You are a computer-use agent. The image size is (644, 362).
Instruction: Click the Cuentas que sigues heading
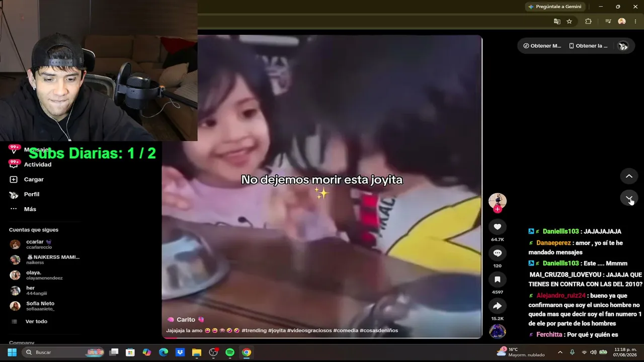34,230
